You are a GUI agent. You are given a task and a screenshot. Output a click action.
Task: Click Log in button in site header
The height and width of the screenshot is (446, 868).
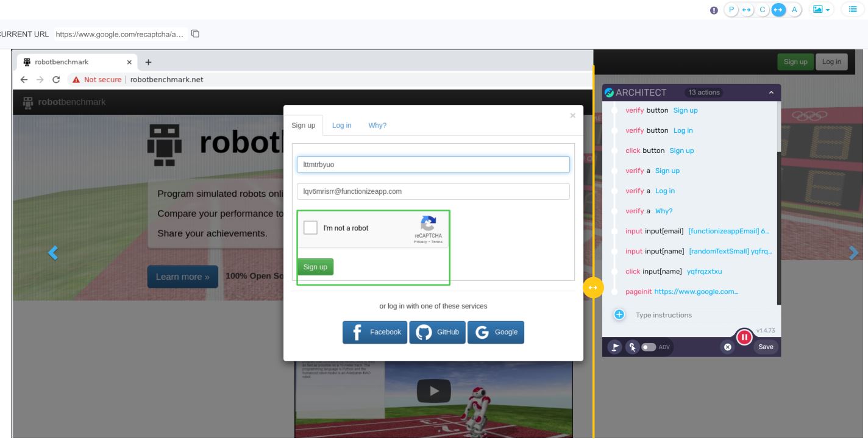(831, 62)
